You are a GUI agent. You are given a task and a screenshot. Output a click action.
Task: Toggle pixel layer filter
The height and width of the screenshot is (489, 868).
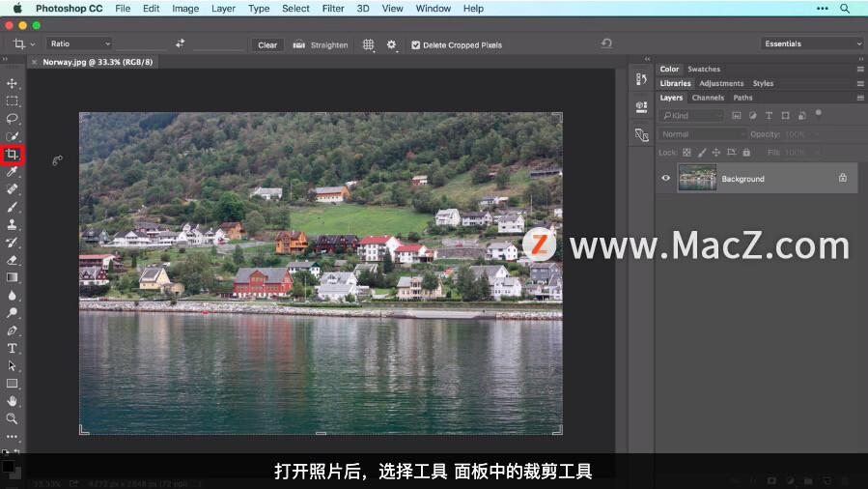tap(737, 115)
